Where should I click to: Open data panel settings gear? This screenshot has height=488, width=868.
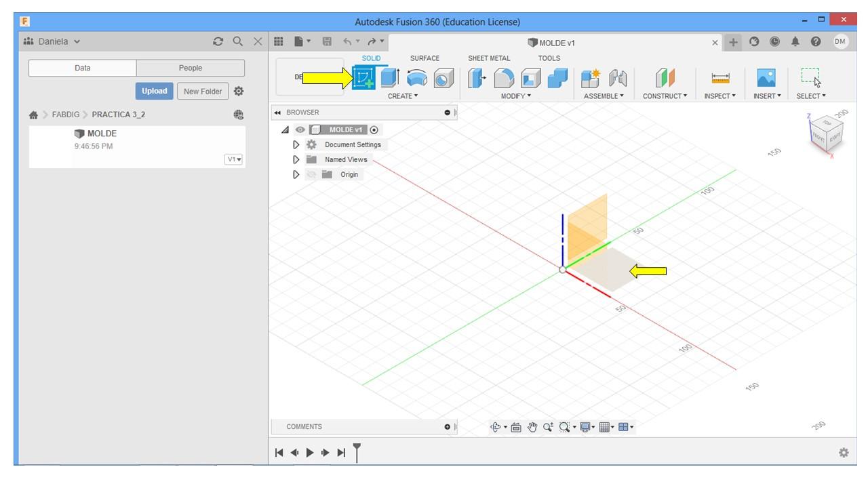239,91
